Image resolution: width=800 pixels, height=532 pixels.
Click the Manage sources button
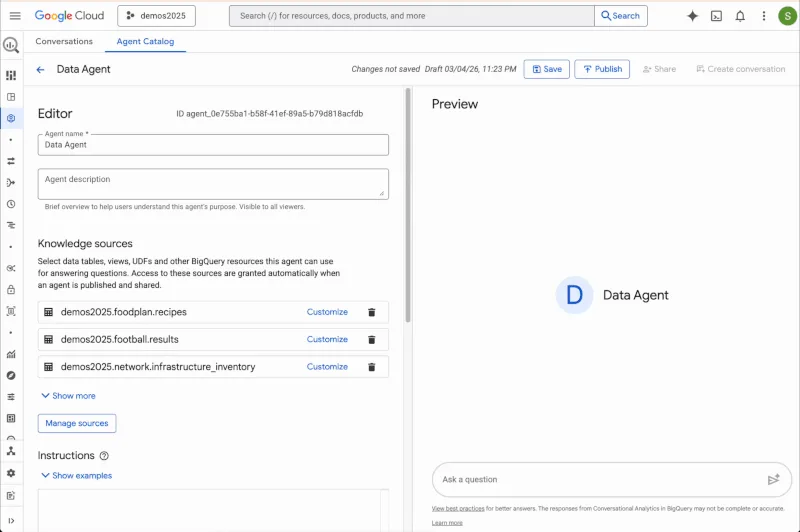pyautogui.click(x=77, y=423)
